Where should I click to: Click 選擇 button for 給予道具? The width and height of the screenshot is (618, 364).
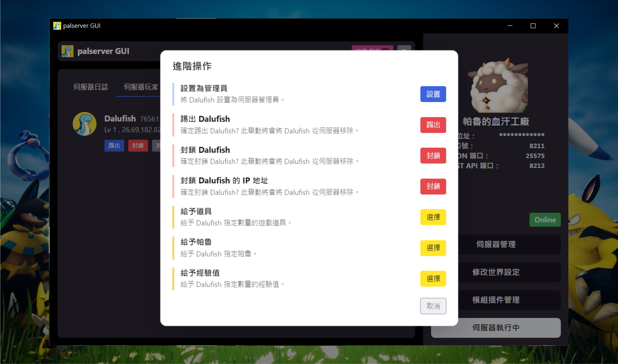pyautogui.click(x=433, y=217)
